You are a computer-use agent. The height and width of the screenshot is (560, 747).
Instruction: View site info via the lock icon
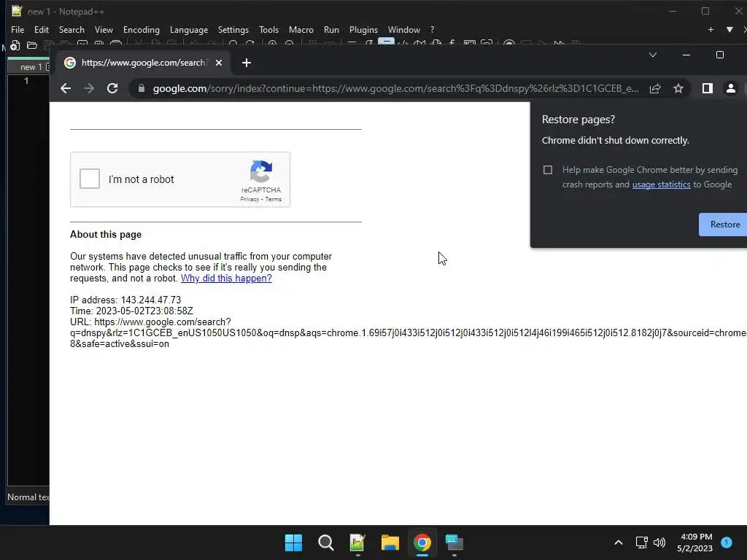(x=141, y=88)
